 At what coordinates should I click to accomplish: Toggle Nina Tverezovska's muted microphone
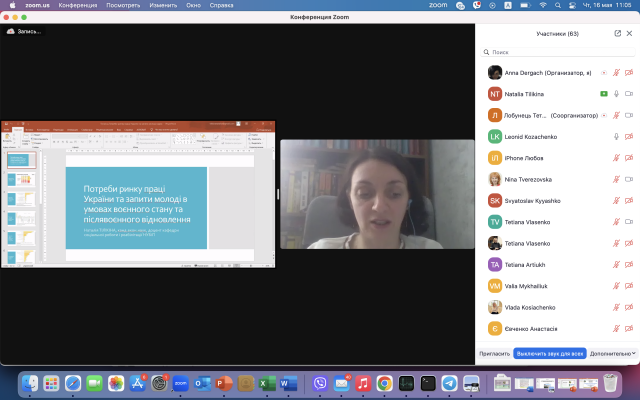point(616,179)
